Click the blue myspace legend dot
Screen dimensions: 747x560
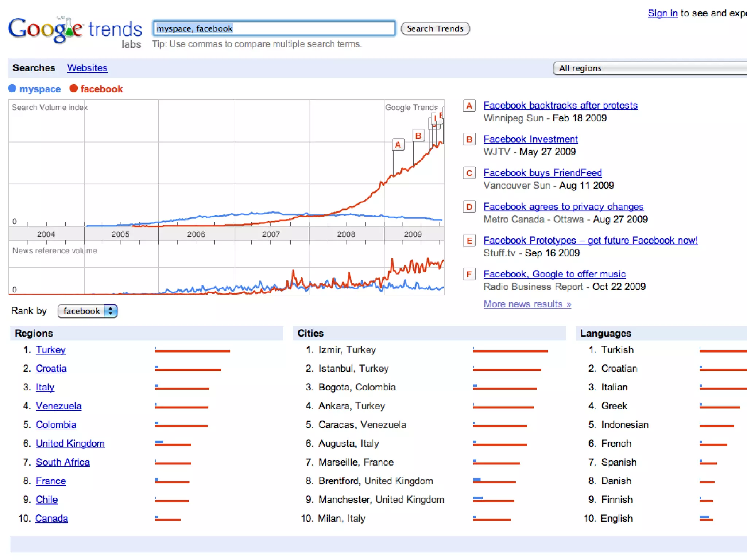(12, 88)
